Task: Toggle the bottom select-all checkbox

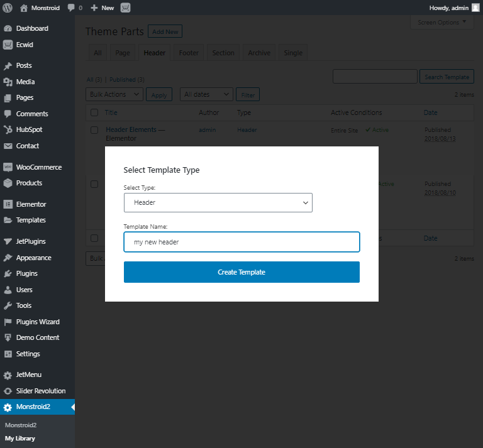Action: pos(94,239)
